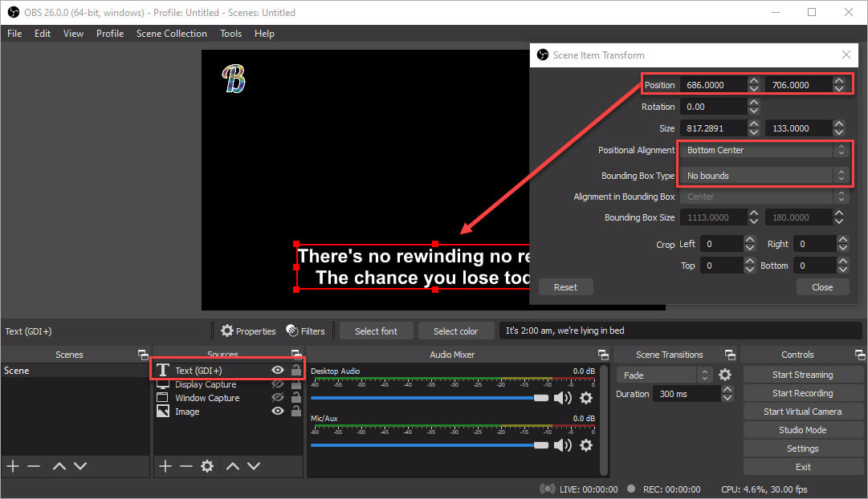Adjust Size width stepper
The image size is (868, 499).
click(753, 128)
